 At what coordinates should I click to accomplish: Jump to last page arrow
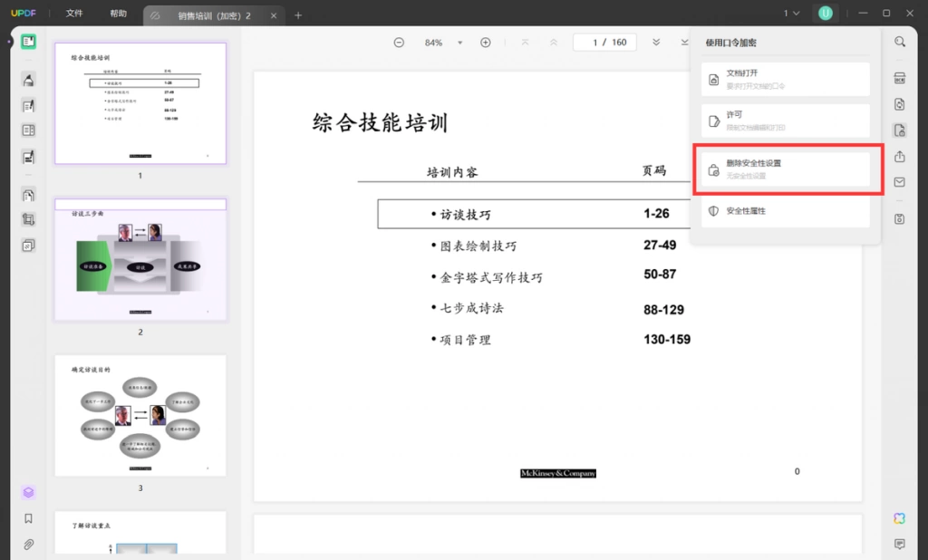[685, 43]
